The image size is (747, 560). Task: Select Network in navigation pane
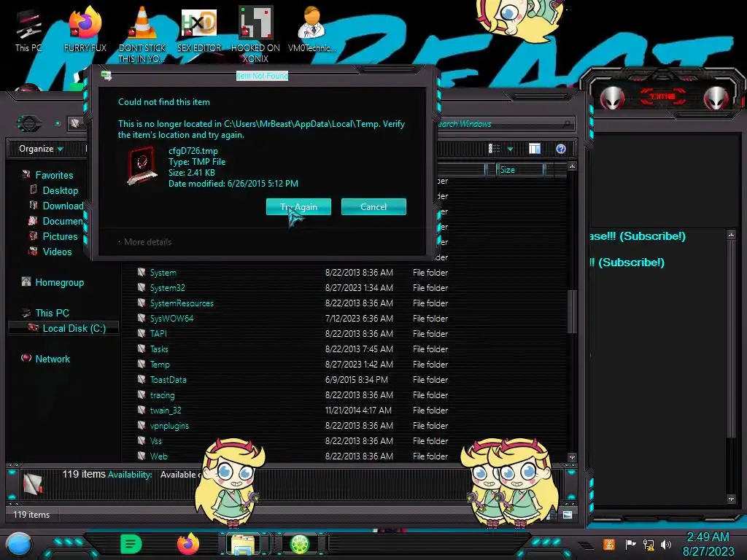(x=52, y=359)
